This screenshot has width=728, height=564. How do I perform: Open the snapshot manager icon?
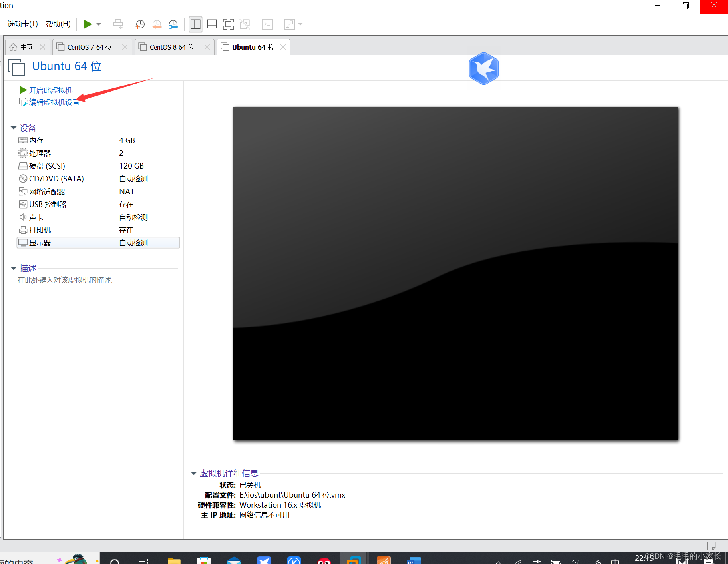pyautogui.click(x=173, y=24)
